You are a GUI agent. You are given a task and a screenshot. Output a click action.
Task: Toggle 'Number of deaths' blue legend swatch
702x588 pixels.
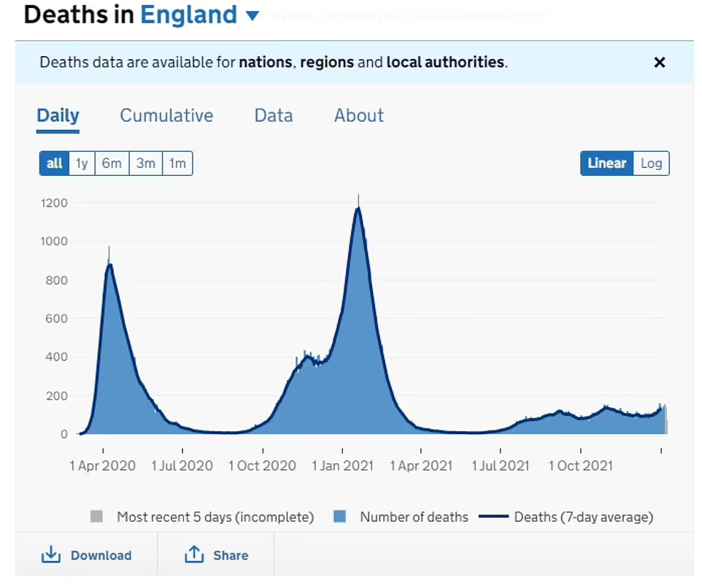tap(340, 517)
